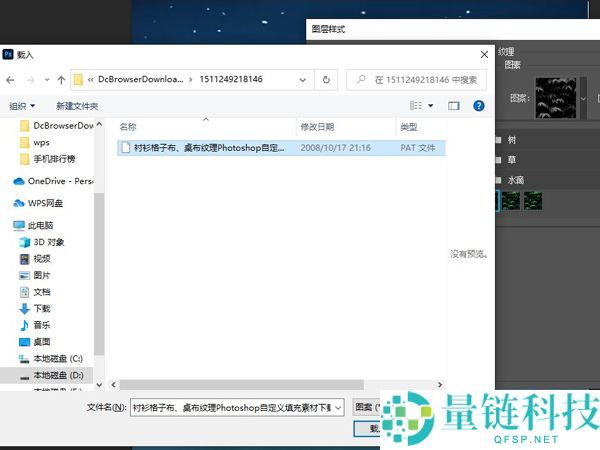Open the 3D 对象 folder
Image resolution: width=600 pixels, height=450 pixels.
pyautogui.click(x=48, y=242)
